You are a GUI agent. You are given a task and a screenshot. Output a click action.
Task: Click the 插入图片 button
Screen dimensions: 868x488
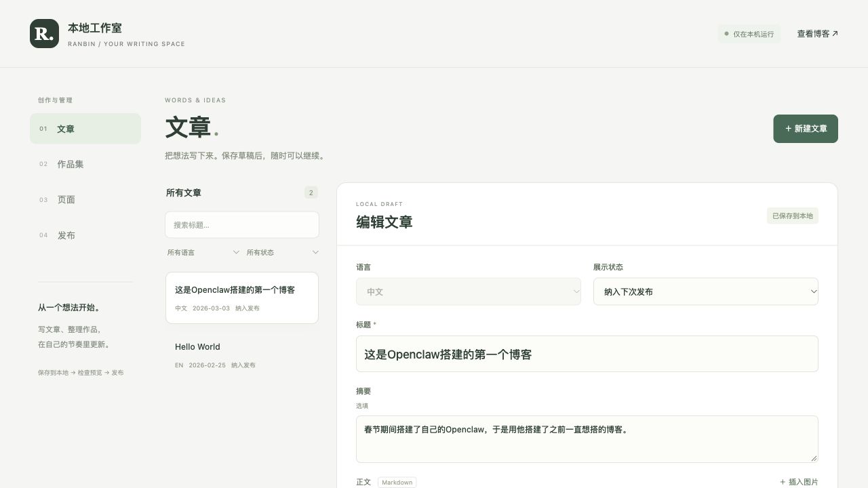(x=799, y=482)
